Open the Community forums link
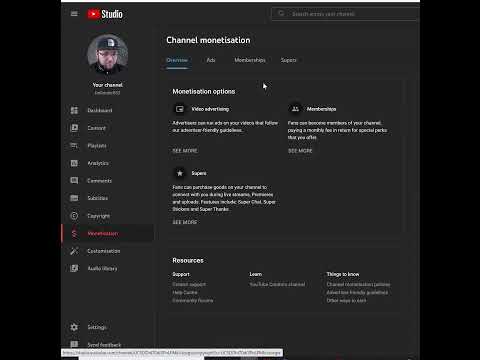This screenshot has height=360, width=480. click(x=193, y=300)
